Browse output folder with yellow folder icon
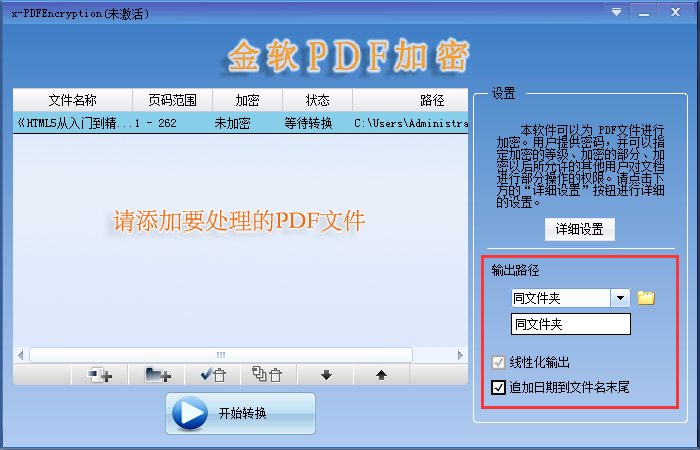 click(x=646, y=298)
